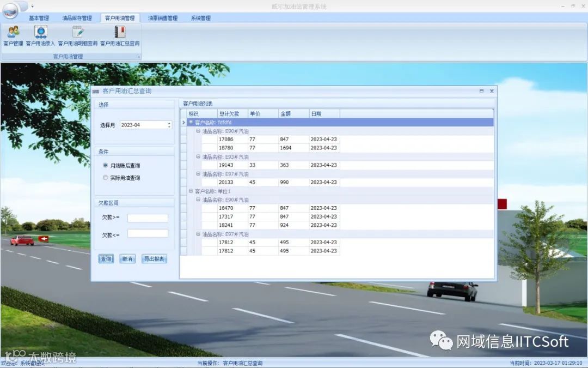588x368 pixels.
Task: Click the 客户用油列表 panel header
Action: pos(337,104)
